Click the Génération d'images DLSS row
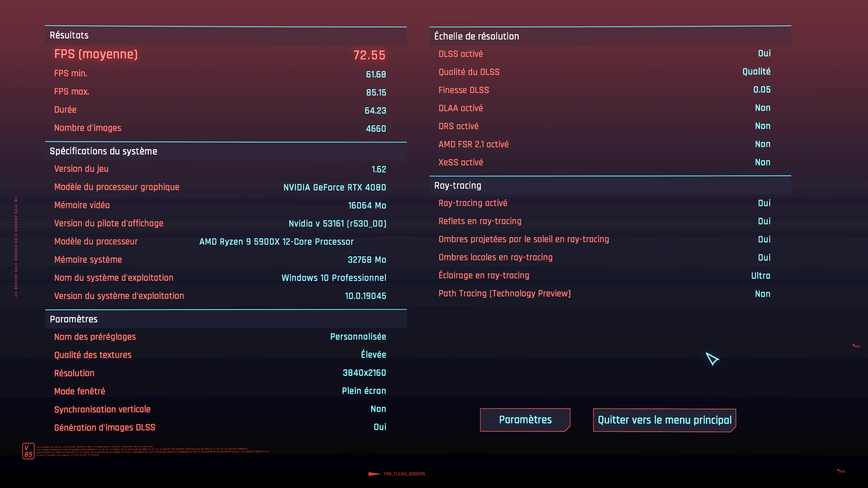 point(220,427)
